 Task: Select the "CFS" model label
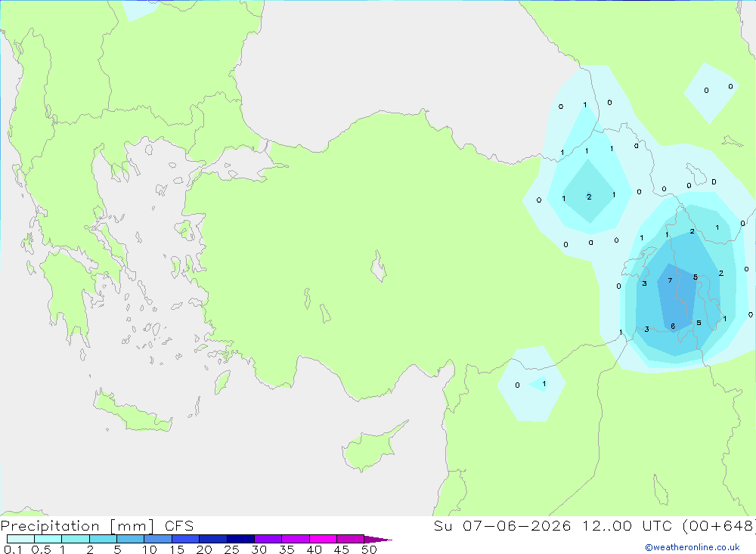[179, 526]
